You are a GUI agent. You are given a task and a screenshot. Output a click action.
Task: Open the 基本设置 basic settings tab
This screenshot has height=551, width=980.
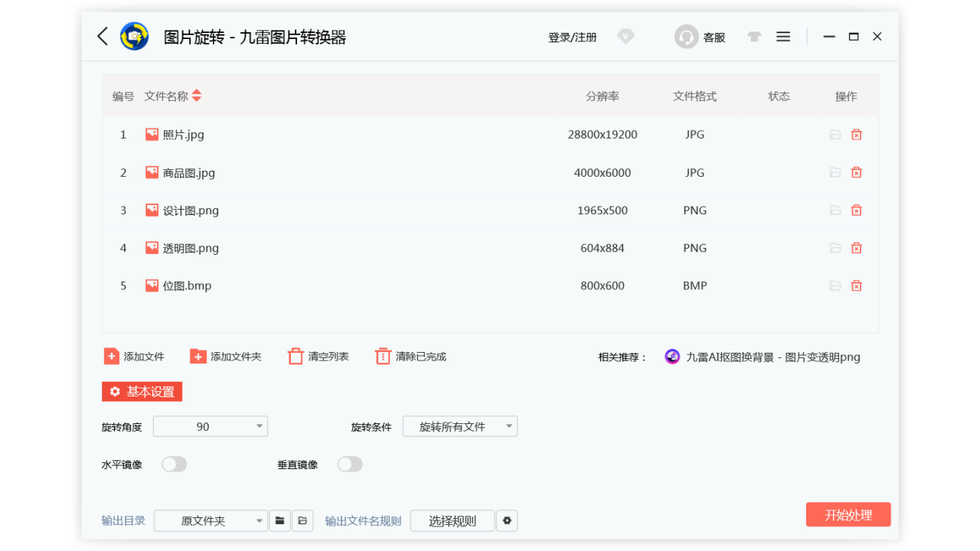(142, 391)
